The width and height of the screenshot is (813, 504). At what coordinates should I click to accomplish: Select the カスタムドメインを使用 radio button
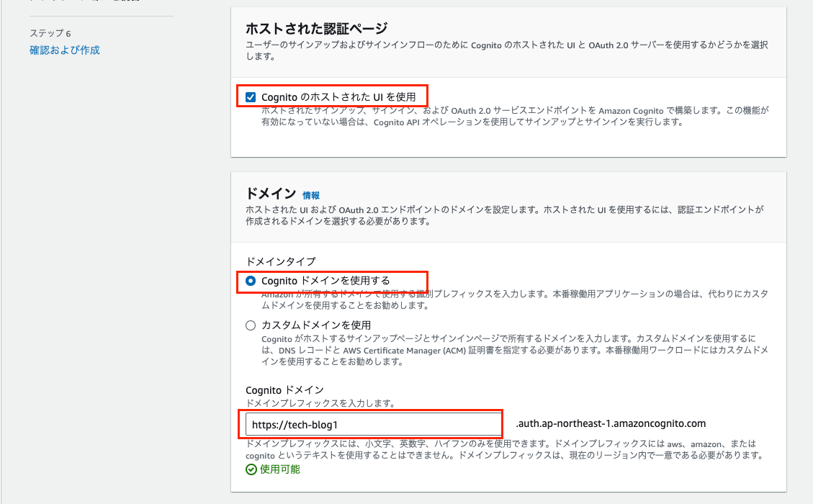[x=250, y=325]
